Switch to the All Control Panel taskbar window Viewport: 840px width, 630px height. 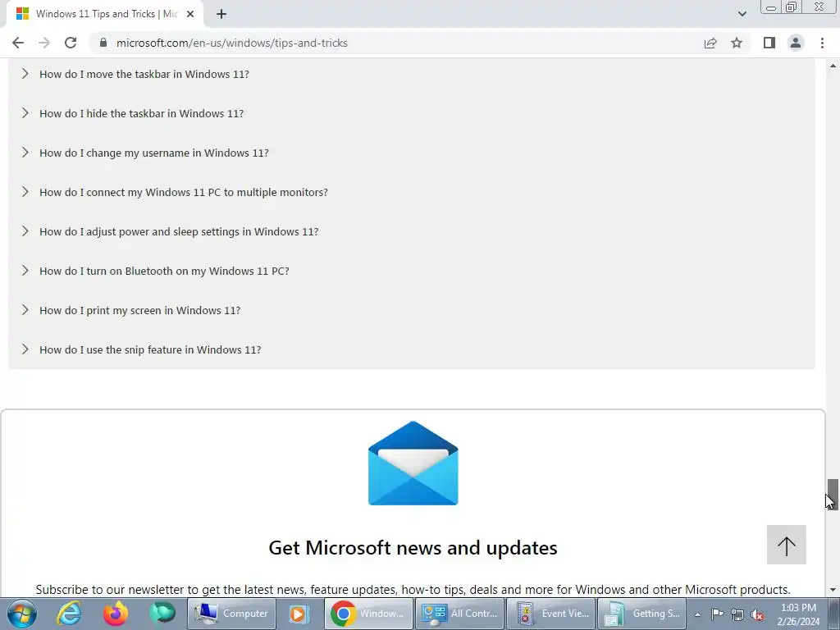coord(461,614)
